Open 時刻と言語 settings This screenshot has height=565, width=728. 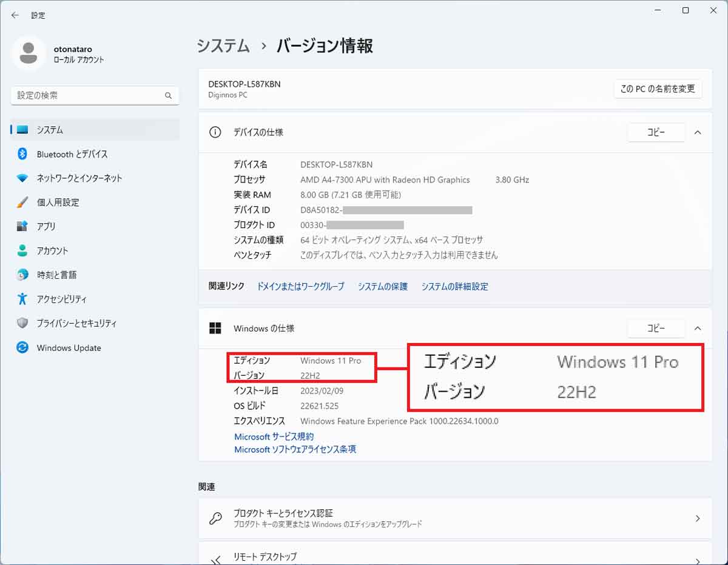(x=95, y=275)
